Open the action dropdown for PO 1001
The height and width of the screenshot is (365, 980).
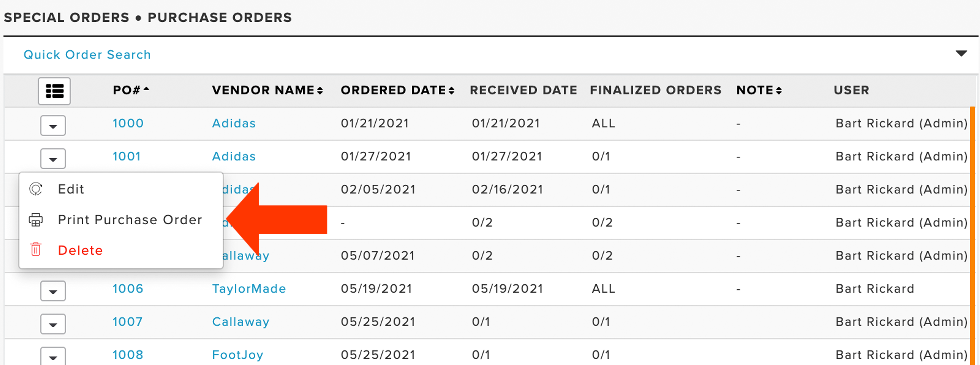pos(53,158)
